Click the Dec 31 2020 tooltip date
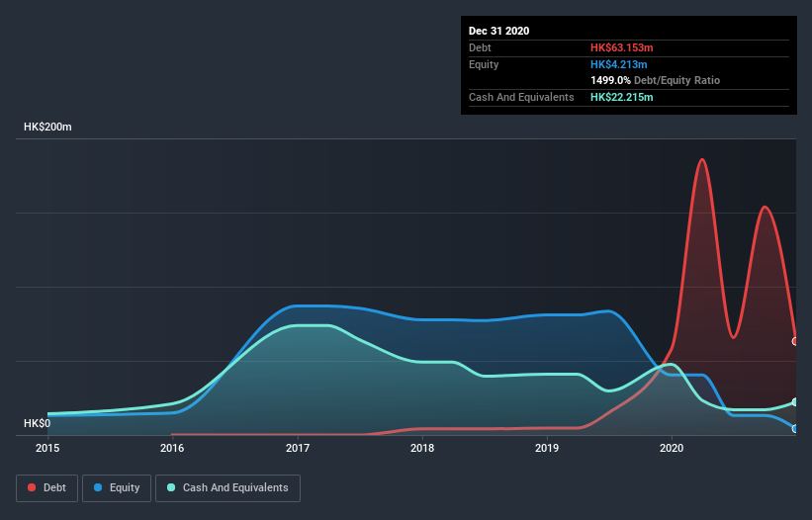 pyautogui.click(x=498, y=31)
